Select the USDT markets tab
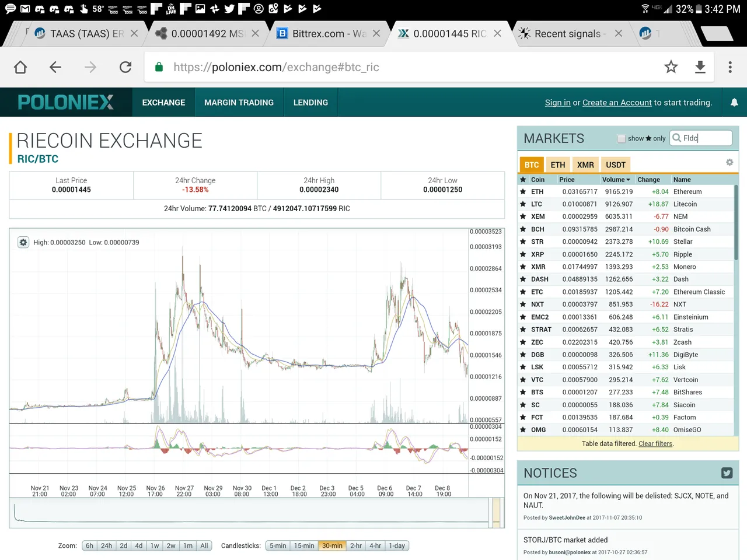This screenshot has width=747, height=560. (x=616, y=165)
